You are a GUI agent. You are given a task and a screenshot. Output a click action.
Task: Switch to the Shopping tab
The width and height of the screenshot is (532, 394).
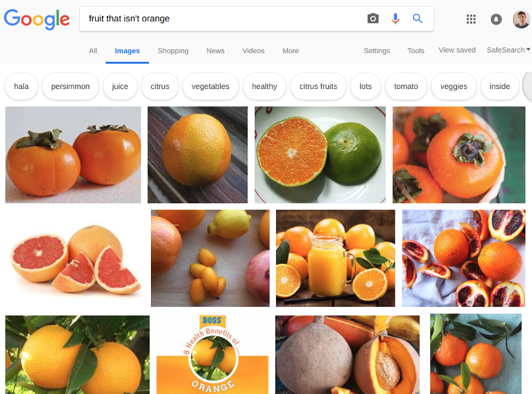click(173, 51)
